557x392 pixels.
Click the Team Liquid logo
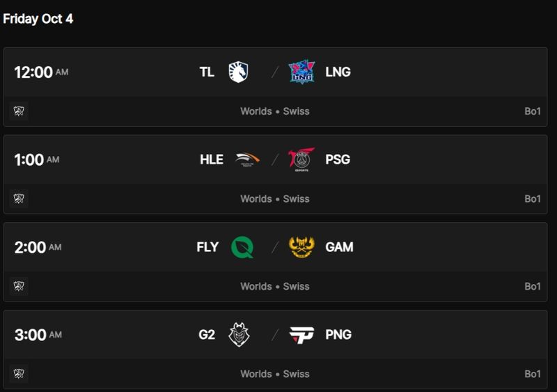pyautogui.click(x=238, y=72)
